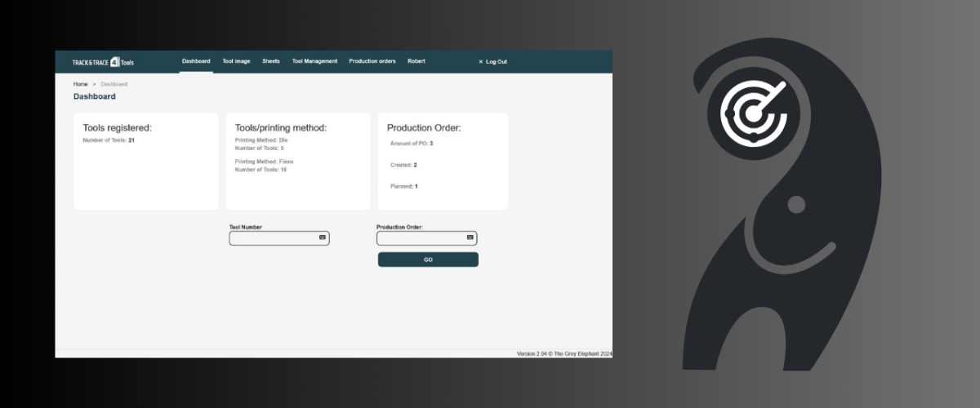The height and width of the screenshot is (408, 980).
Task: Switch to the Sheets tab
Action: click(271, 61)
